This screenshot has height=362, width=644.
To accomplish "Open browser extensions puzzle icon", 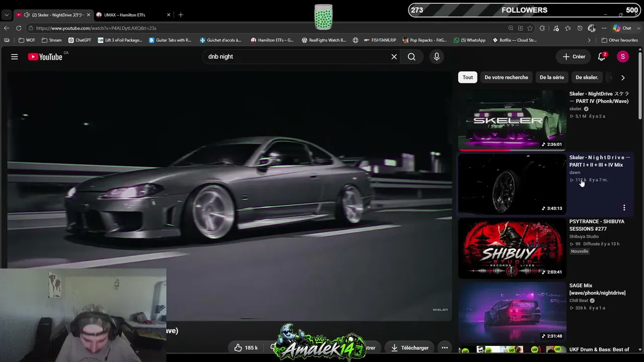I will (542, 28).
